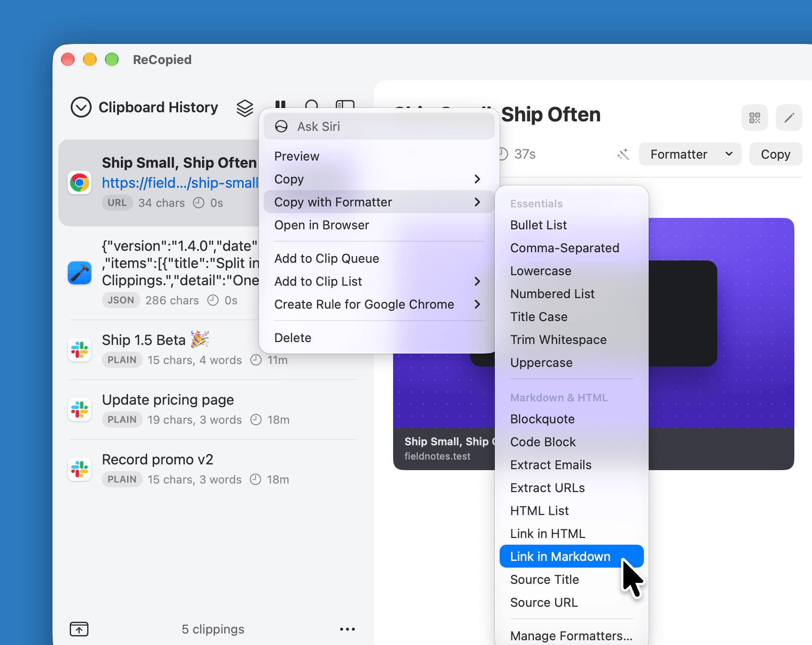The height and width of the screenshot is (645, 812).
Task: Click Slack icon beside Update pricing page
Action: tap(79, 409)
